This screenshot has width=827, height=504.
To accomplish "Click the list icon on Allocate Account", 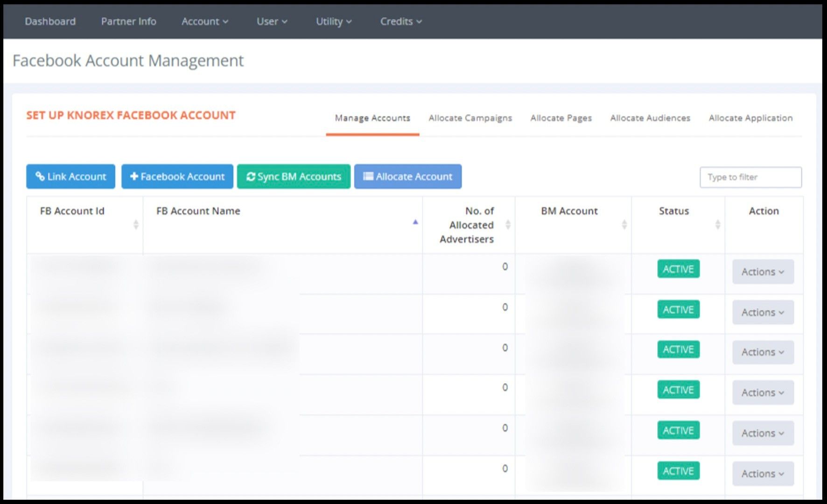I will (368, 176).
